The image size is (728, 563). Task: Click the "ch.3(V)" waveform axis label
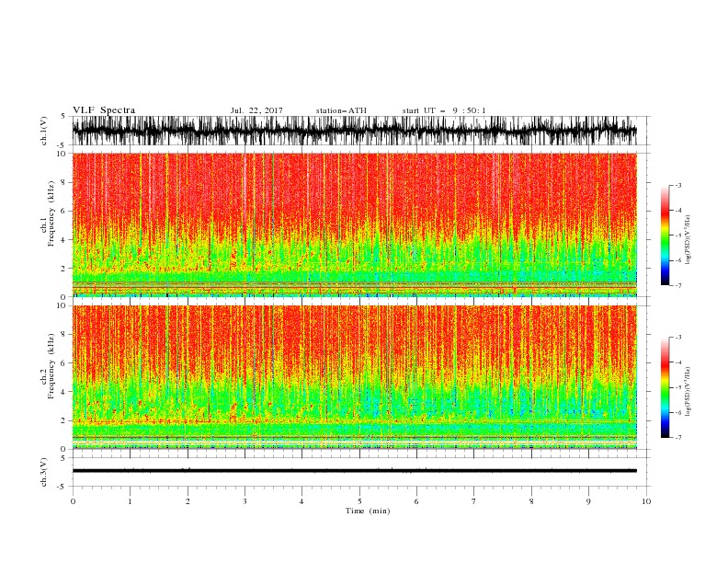point(44,472)
